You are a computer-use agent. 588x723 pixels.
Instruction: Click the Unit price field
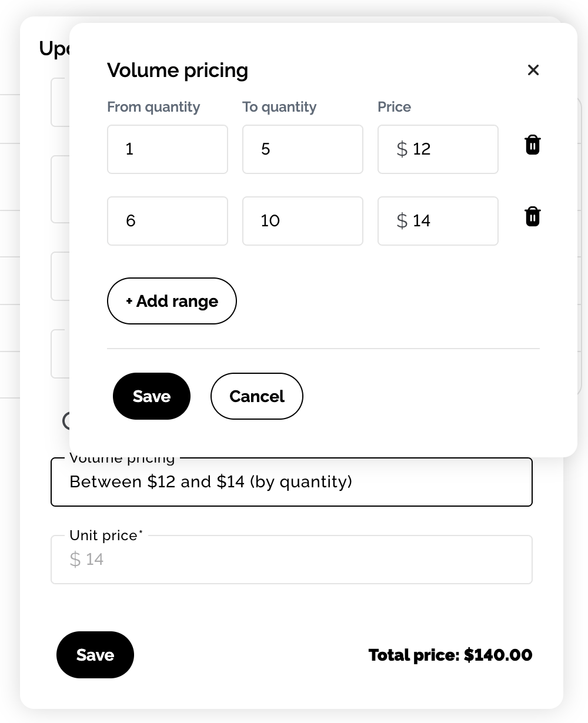(292, 560)
